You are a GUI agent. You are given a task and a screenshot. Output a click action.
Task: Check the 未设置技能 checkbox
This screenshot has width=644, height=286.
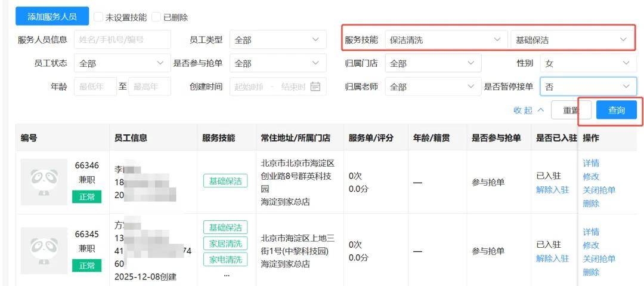(99, 17)
